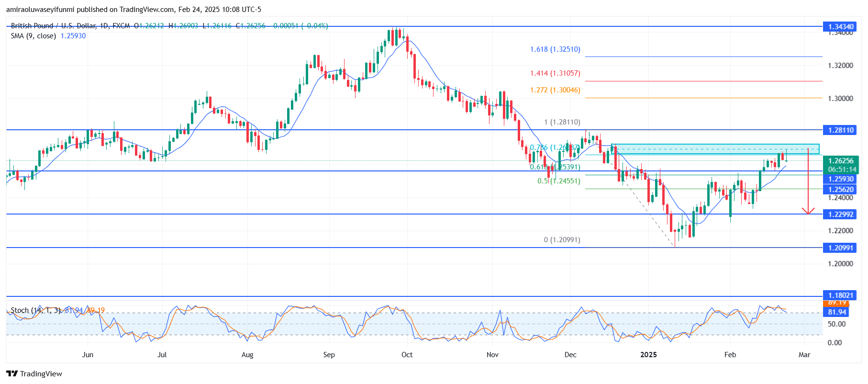Screen dimensions: 868x384
Task: Click the 1.34340 price level label
Action: tap(841, 27)
